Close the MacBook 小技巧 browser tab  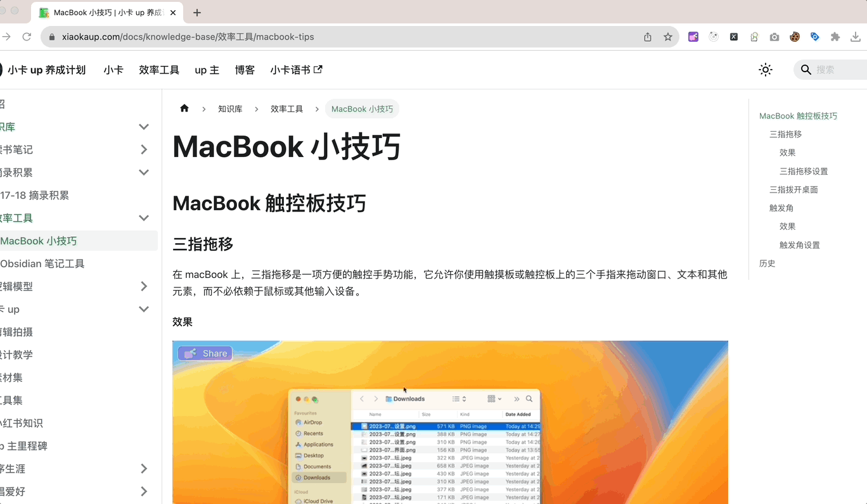click(173, 13)
